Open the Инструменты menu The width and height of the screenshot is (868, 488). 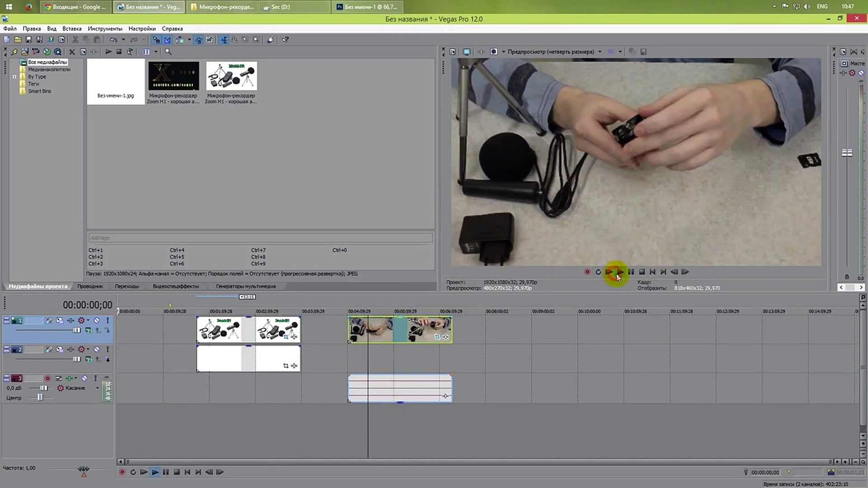[x=105, y=28]
